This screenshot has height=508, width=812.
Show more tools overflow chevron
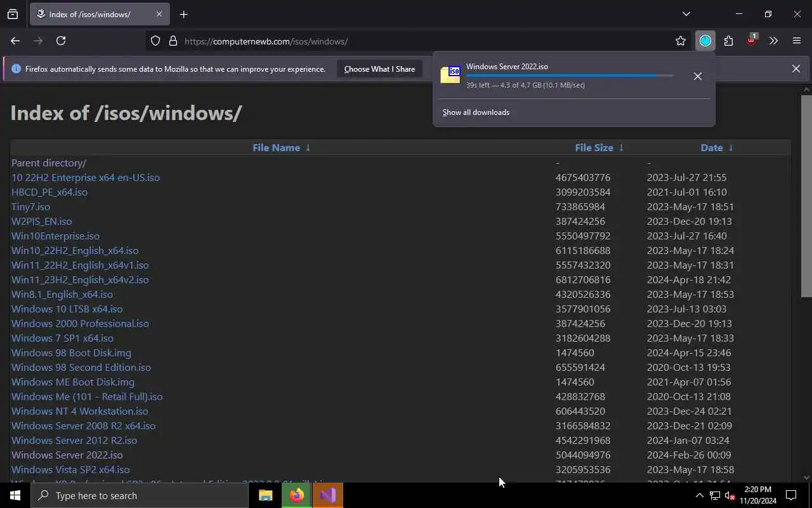773,41
